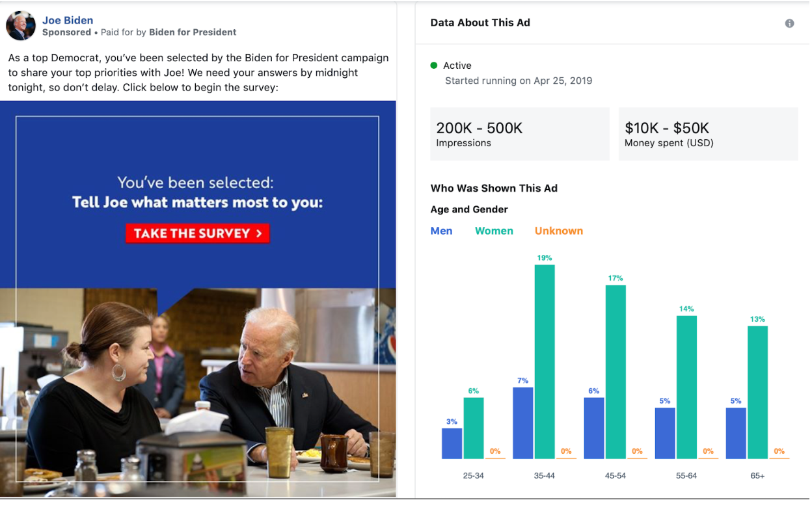Click the Biden for President payer text
812x511 pixels.
click(193, 32)
